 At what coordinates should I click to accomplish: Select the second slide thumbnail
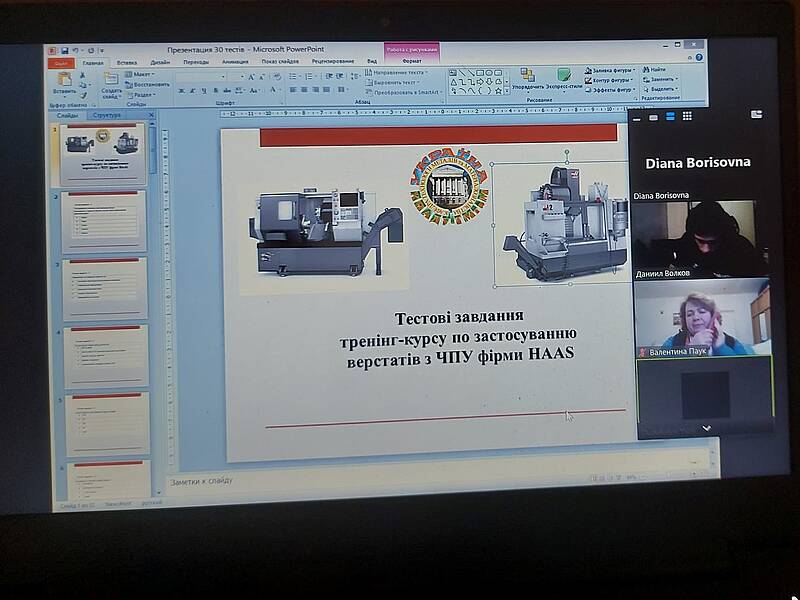[x=104, y=222]
